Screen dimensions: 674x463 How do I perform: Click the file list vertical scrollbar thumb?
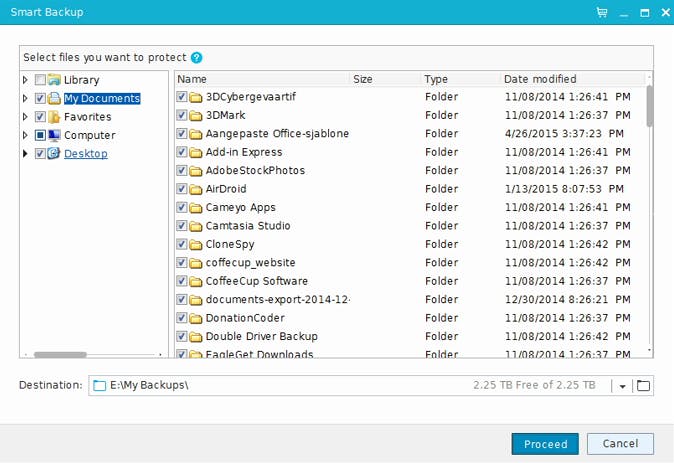click(649, 106)
